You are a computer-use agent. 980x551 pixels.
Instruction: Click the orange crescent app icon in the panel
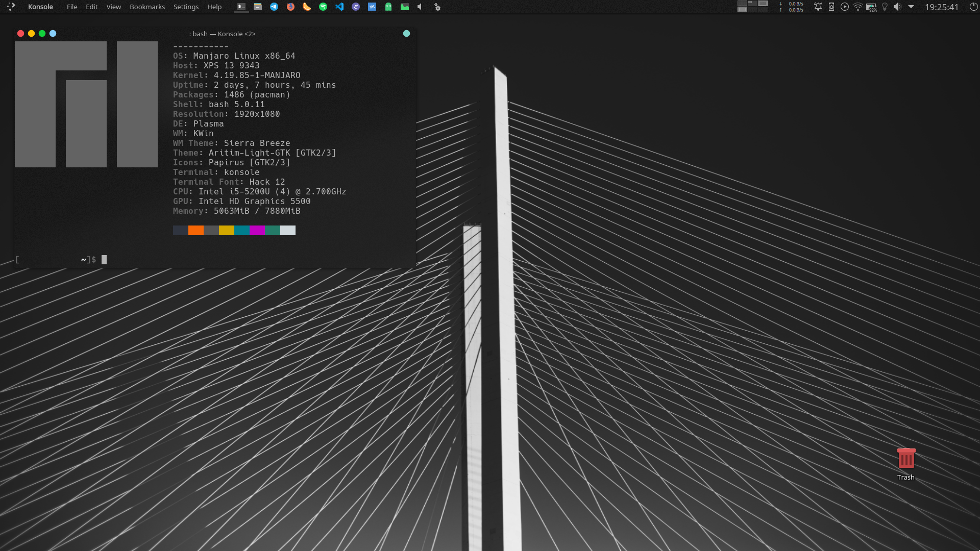pos(307,7)
